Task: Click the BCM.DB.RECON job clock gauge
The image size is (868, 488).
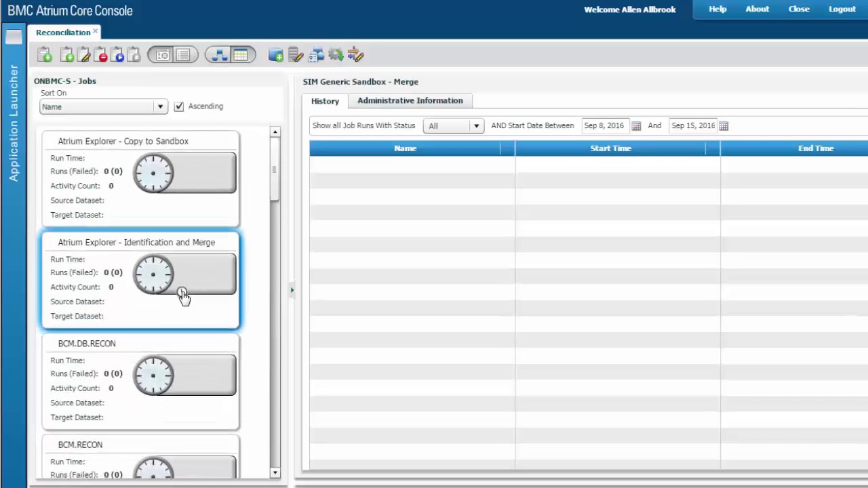Action: click(x=153, y=375)
